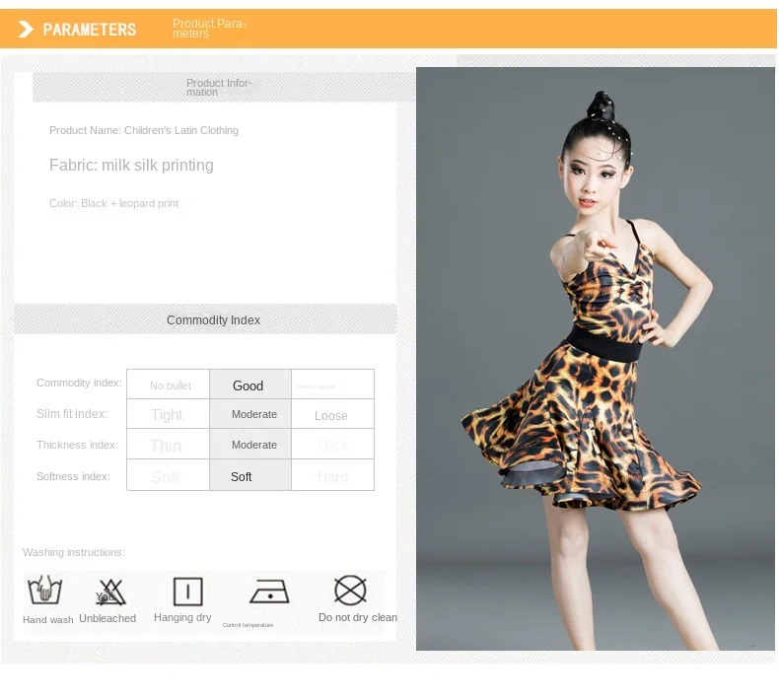This screenshot has height=700, width=779.
Task: Click the 'Product Information' section heading
Action: point(219,88)
